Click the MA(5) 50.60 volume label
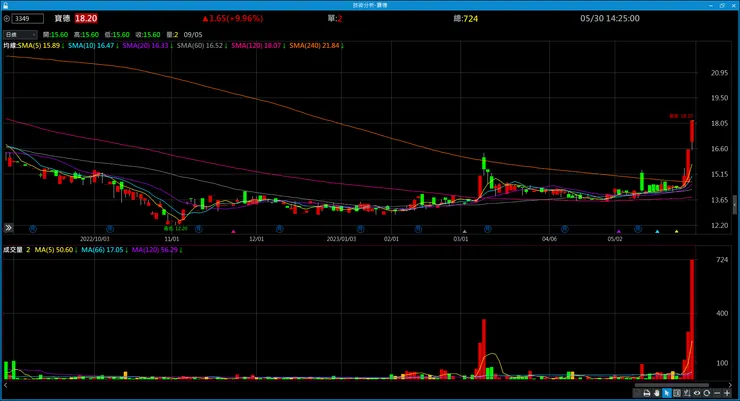The height and width of the screenshot is (401, 740). (56, 250)
